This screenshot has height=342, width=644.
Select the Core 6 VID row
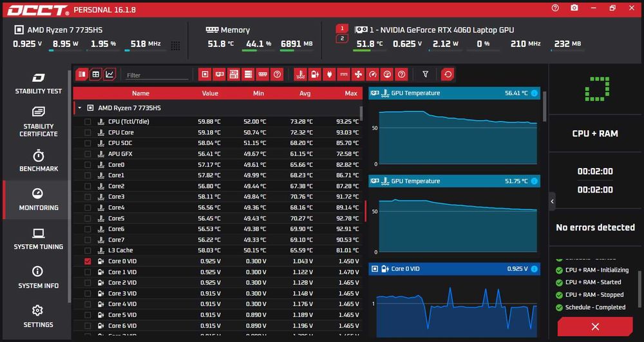coord(217,326)
